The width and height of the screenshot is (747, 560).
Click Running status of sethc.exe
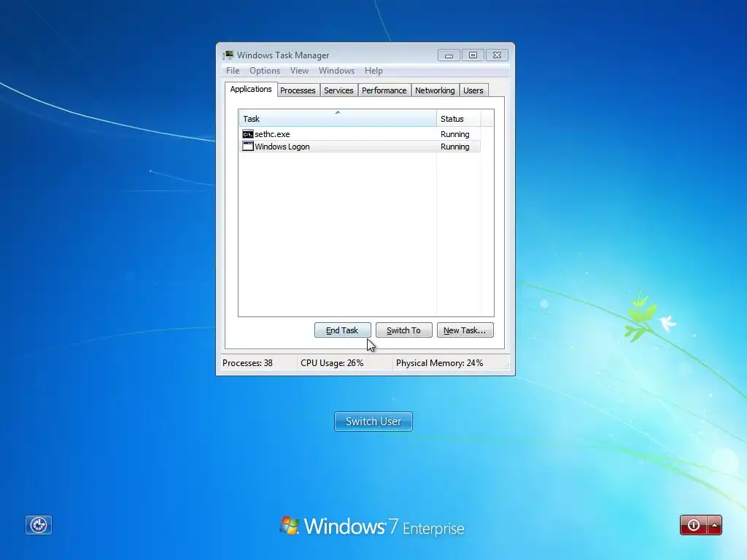pos(455,134)
